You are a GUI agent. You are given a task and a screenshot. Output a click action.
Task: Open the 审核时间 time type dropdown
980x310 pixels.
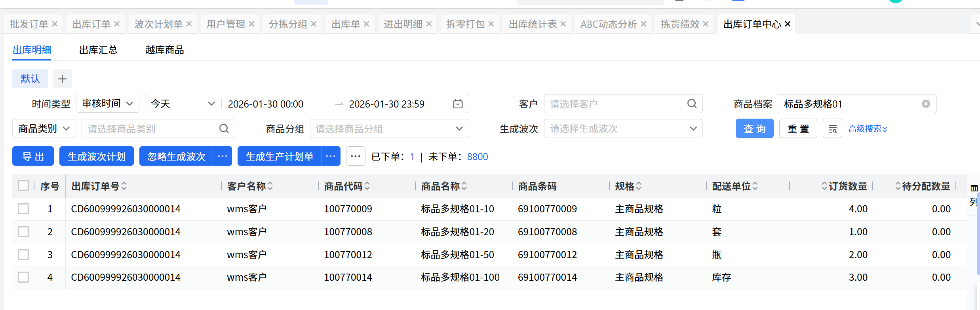coord(108,104)
